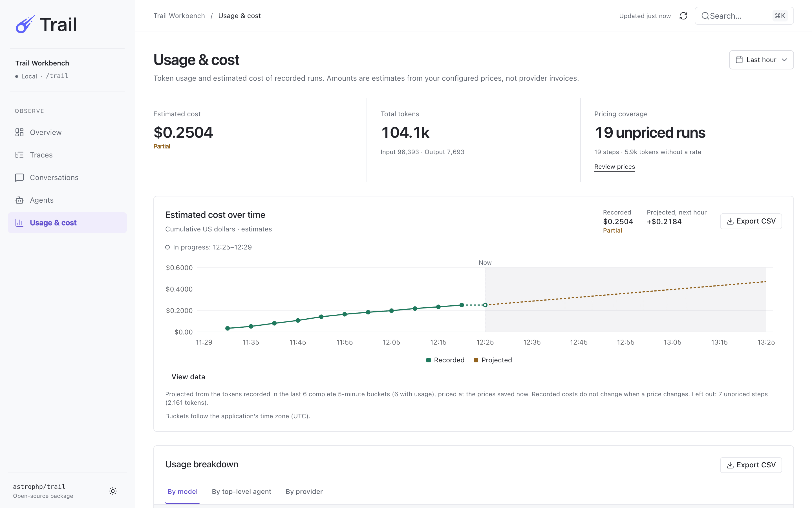The height and width of the screenshot is (508, 812).
Task: Click the download icon on Usage breakdown Export CSV
Action: (730, 465)
